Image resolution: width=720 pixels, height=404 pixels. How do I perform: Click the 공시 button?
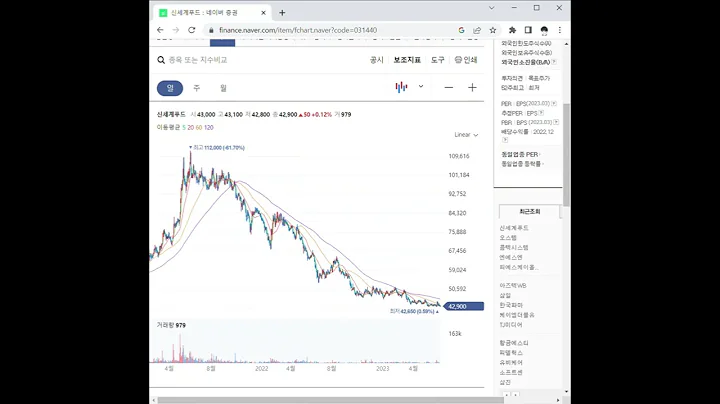[x=377, y=60]
